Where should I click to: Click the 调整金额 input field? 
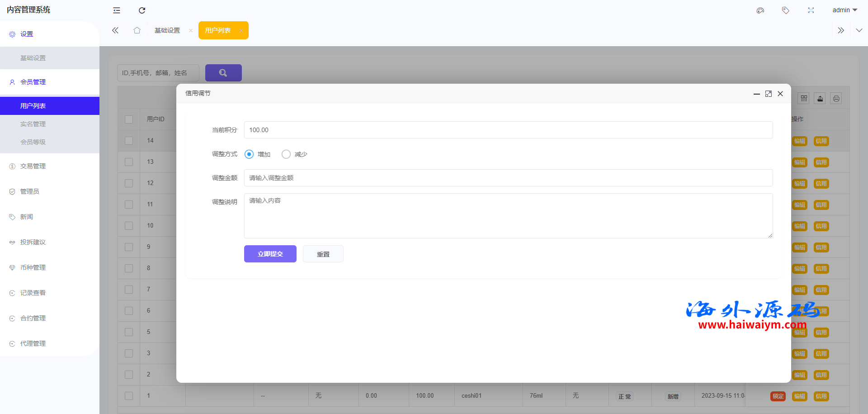tap(508, 178)
